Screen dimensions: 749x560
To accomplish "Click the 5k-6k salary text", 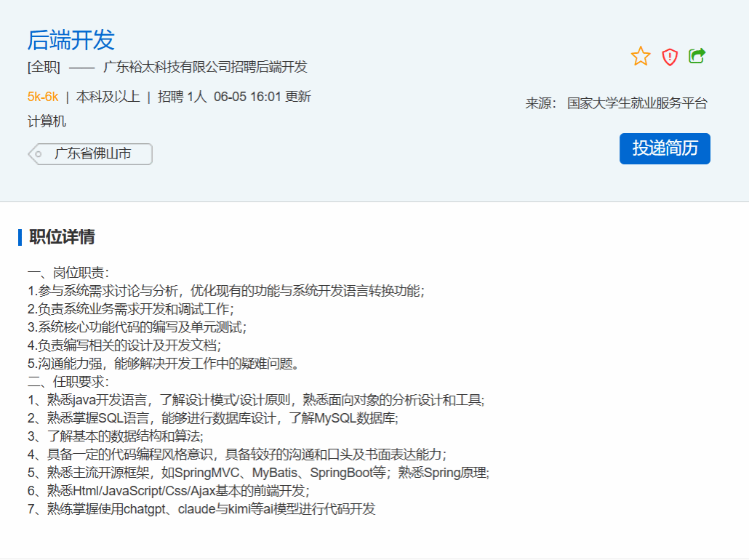I will point(43,97).
